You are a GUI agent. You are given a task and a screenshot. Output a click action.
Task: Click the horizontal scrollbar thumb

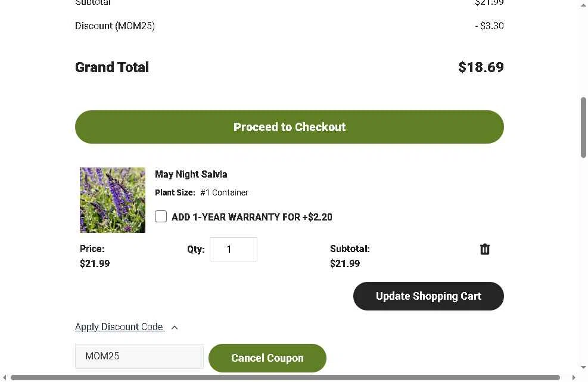pos(285,377)
